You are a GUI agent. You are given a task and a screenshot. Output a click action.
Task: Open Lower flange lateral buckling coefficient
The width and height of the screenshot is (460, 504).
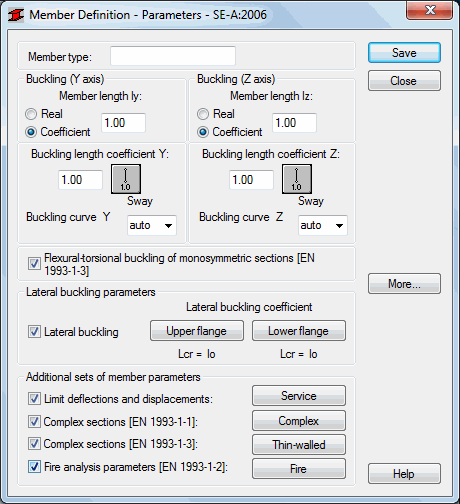point(299,331)
